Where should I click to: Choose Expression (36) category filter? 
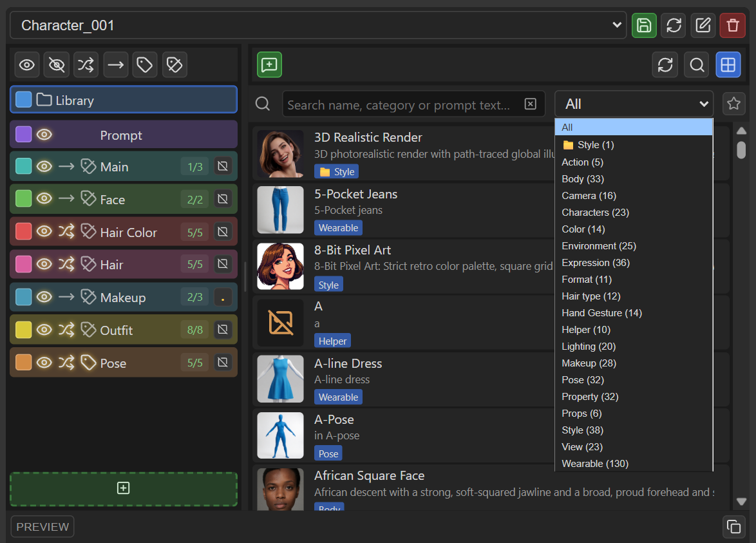(634, 263)
